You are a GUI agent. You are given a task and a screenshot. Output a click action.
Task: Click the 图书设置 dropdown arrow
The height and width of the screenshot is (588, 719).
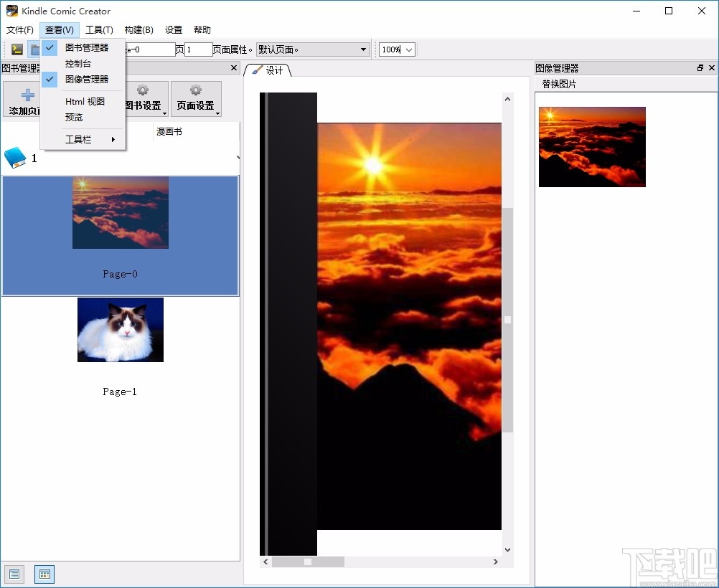[x=164, y=113]
